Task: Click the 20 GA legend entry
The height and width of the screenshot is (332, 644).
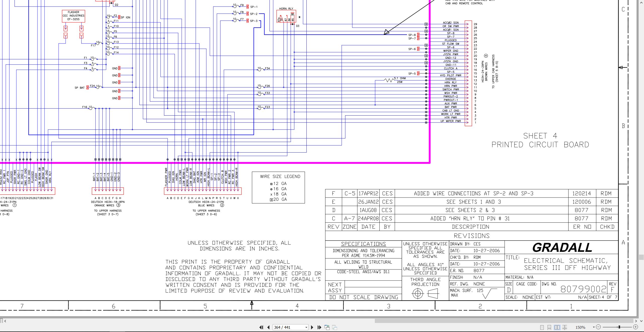Action: pyautogui.click(x=278, y=199)
